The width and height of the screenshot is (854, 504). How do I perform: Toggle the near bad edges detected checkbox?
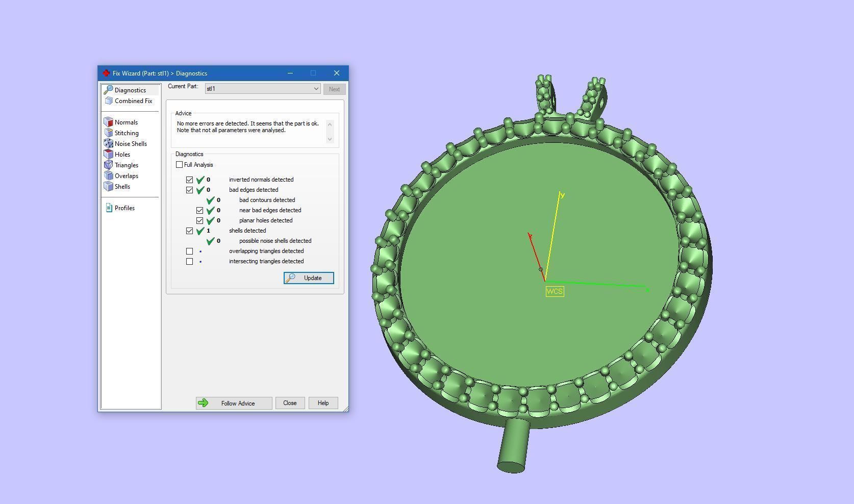(x=200, y=211)
